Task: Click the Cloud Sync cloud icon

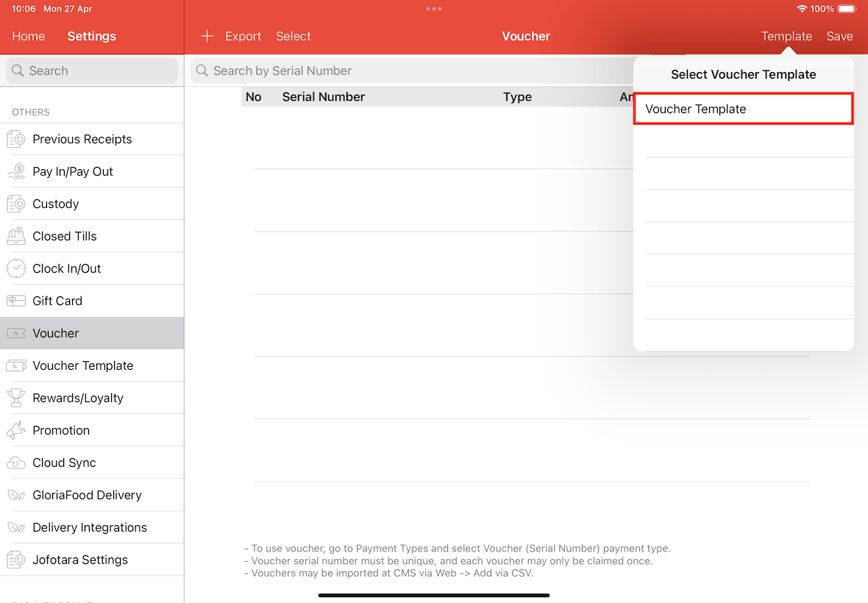Action: coord(16,463)
